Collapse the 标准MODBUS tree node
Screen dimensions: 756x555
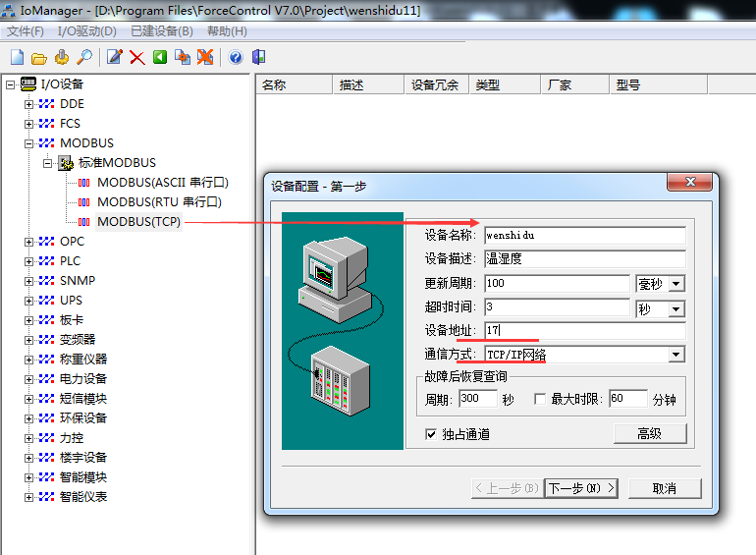(47, 163)
